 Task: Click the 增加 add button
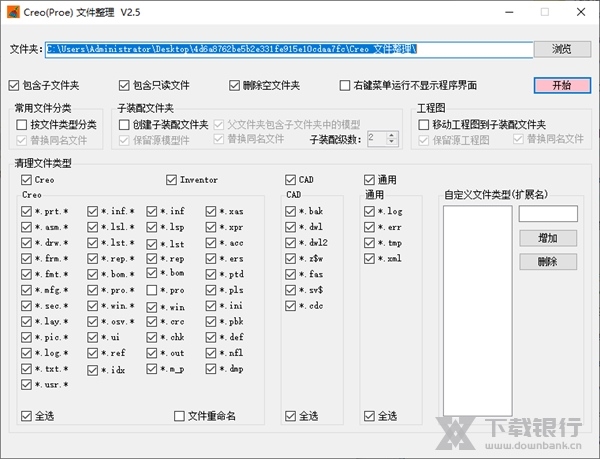[x=548, y=238]
